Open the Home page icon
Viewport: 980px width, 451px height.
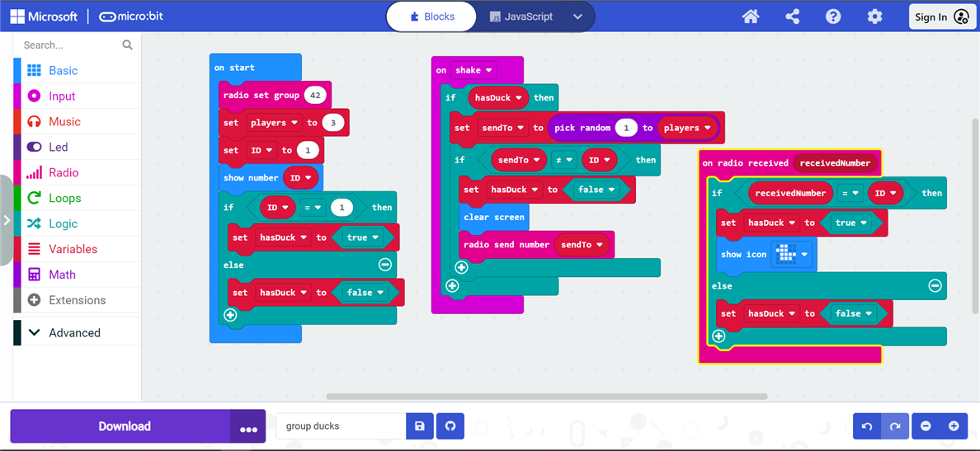click(751, 16)
